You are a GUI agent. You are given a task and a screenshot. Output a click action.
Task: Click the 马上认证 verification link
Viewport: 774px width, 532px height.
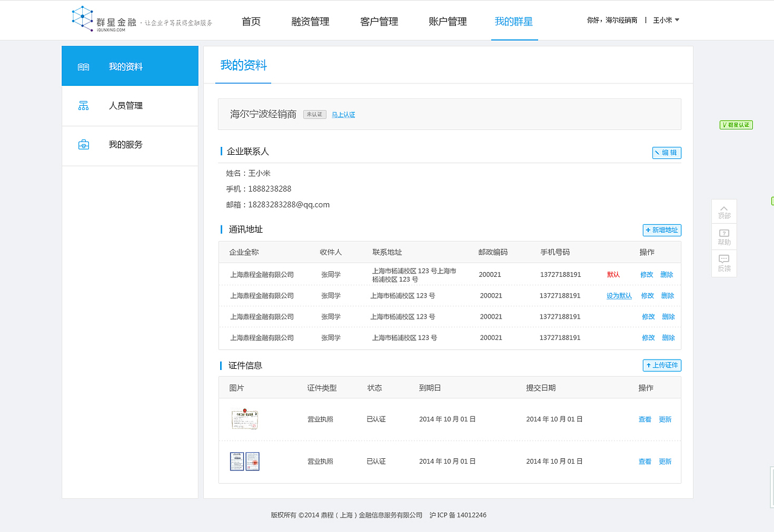344,114
